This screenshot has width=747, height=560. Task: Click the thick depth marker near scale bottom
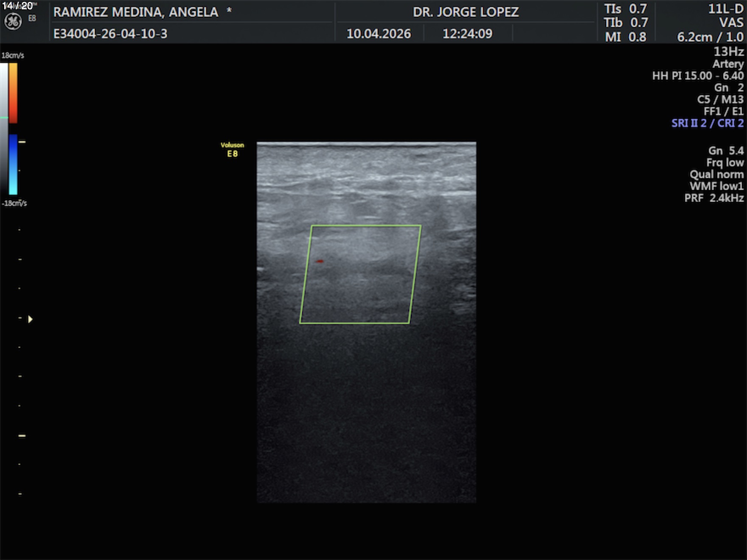pyautogui.click(x=22, y=436)
